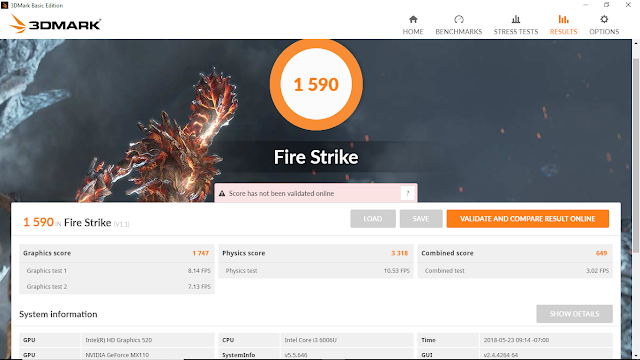Select the RESULTS tab label
The height and width of the screenshot is (360, 640).
point(563,31)
